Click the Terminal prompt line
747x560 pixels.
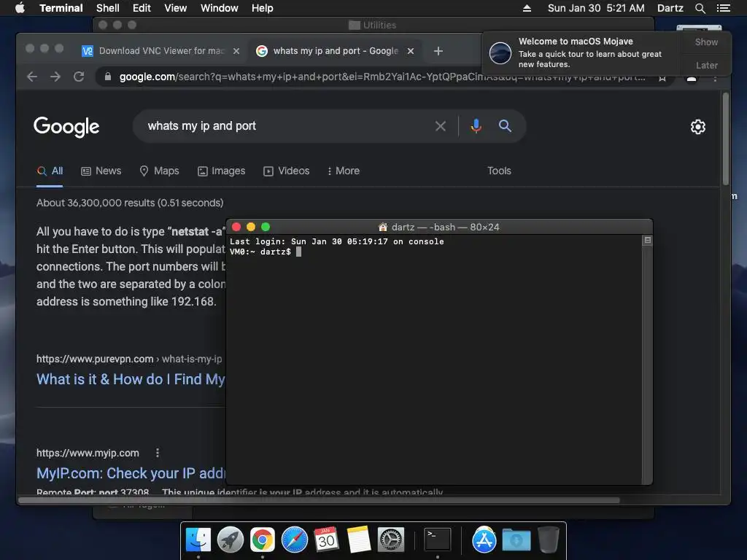(266, 252)
